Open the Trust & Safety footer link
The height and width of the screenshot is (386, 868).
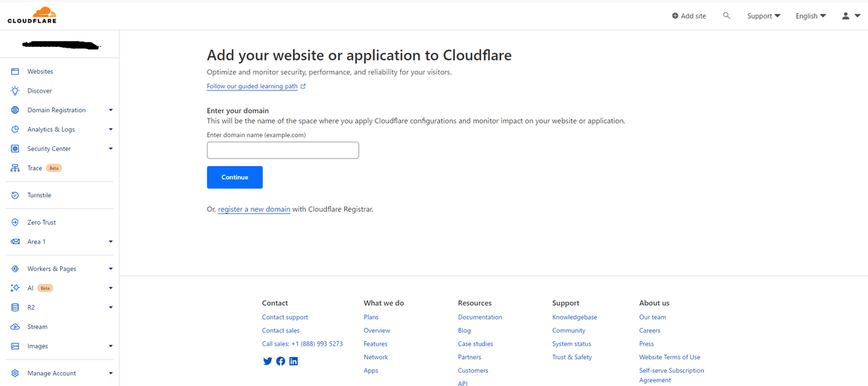pyautogui.click(x=572, y=357)
